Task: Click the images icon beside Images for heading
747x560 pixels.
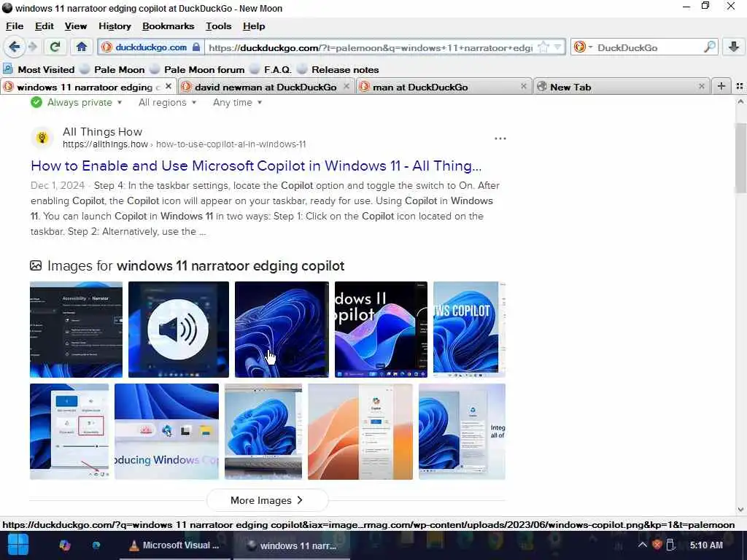Action: [x=36, y=265]
